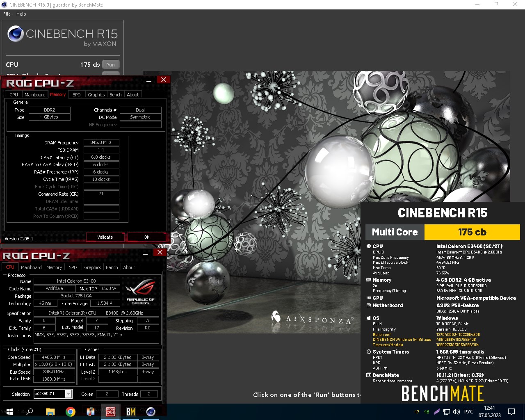Image resolution: width=525 pixels, height=420 pixels.
Task: Click the BenchMate section icon next to version 10.11.2
Action: point(368,375)
